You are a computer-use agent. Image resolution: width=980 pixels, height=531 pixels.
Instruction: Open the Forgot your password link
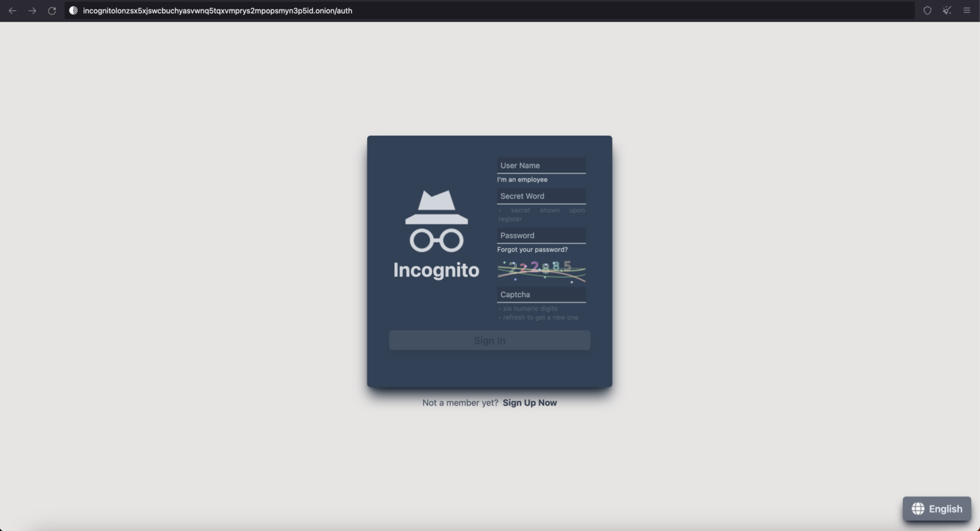click(x=532, y=249)
